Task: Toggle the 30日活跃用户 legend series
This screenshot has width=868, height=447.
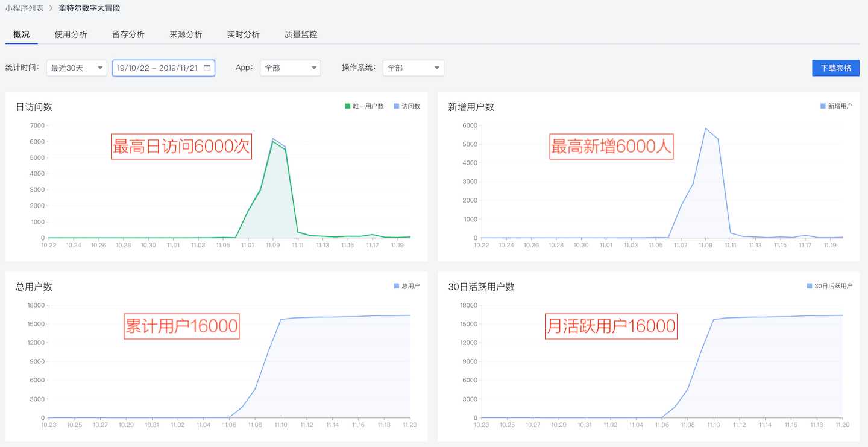Action: coord(829,286)
